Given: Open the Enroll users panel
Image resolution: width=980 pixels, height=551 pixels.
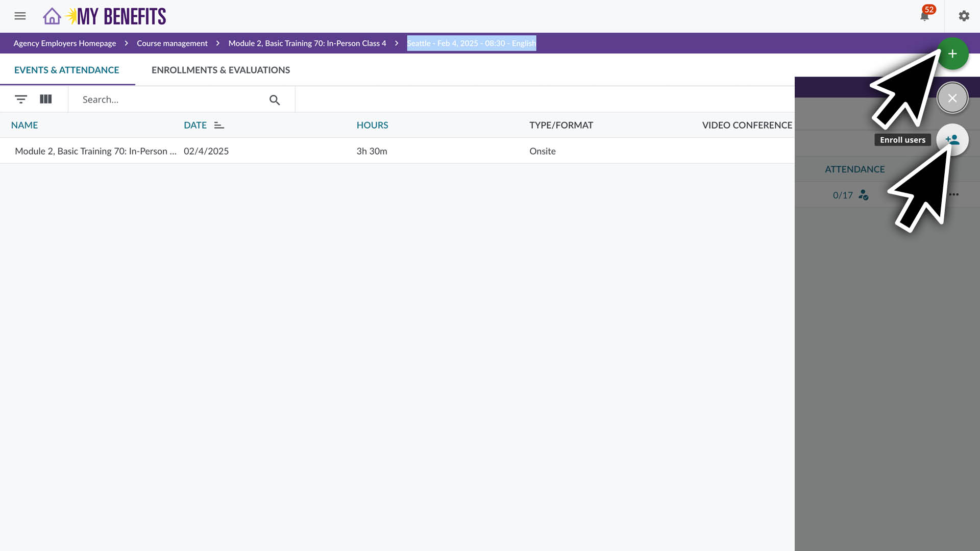Looking at the screenshot, I should (952, 140).
